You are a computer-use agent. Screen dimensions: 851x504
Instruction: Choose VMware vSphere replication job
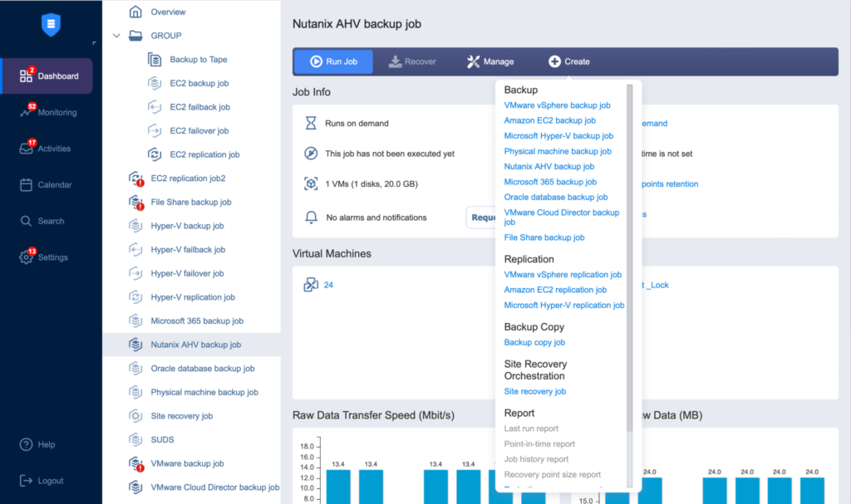(x=563, y=275)
